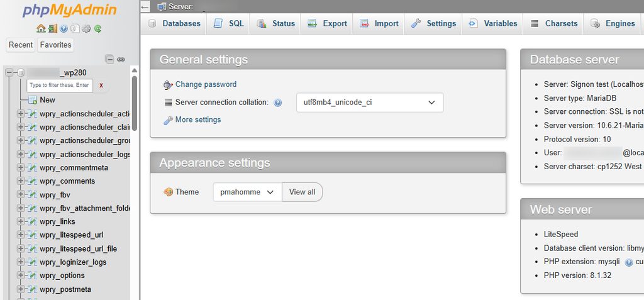Click the navigation tree scrollbar thumb

pos(135,104)
